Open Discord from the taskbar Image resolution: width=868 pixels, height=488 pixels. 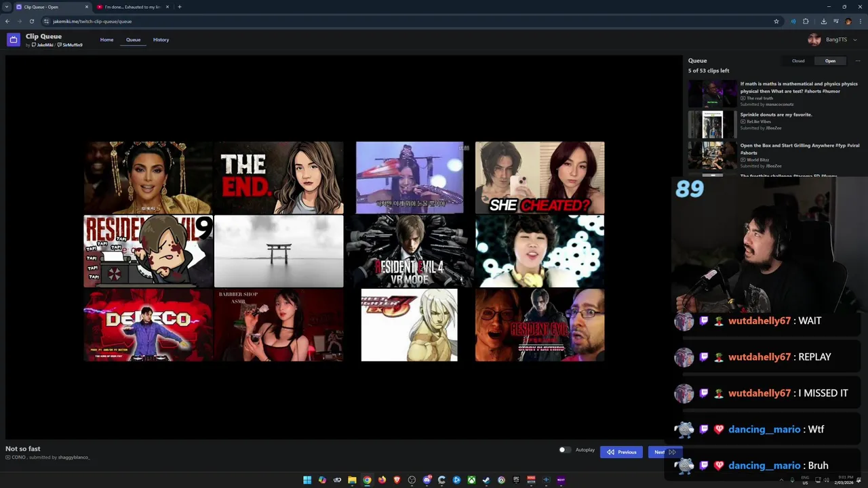pyautogui.click(x=427, y=480)
